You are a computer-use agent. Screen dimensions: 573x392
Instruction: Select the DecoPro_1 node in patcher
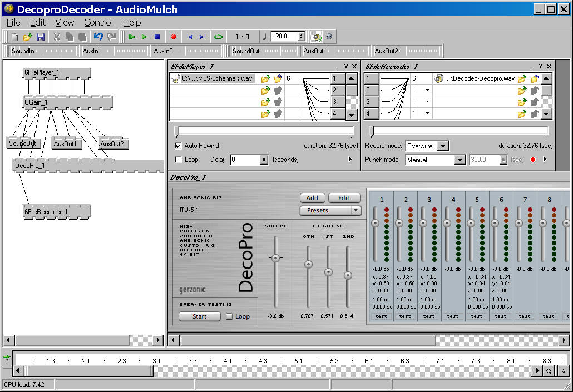(x=88, y=166)
